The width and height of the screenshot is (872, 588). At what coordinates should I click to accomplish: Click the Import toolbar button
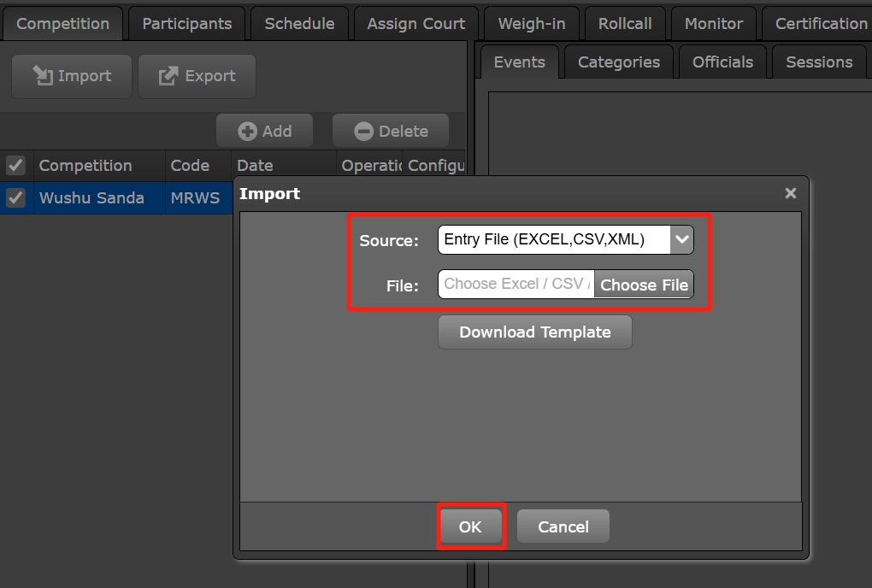72,76
